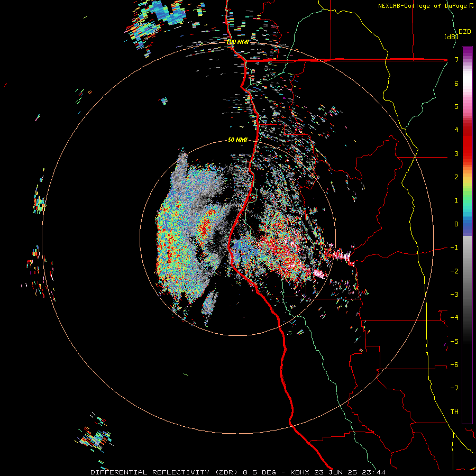The image size is (476, 476).
Task: Click the legend value 3
Action: [x=456, y=153]
